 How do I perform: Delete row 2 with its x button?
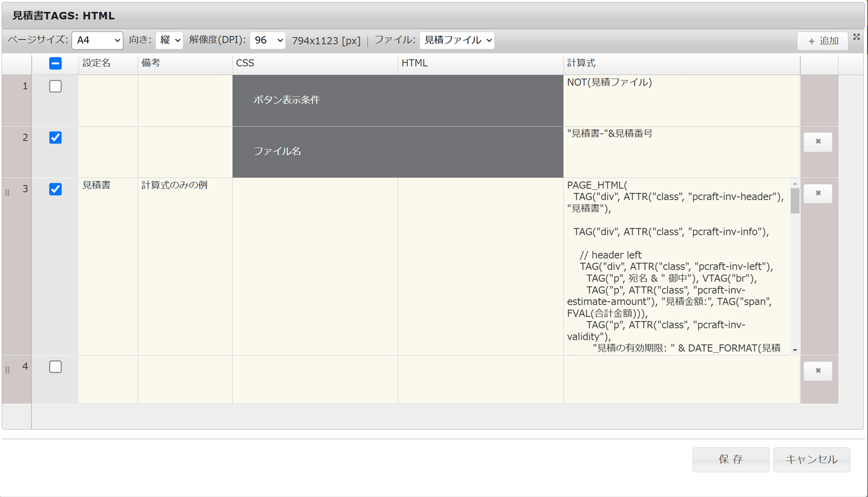818,141
